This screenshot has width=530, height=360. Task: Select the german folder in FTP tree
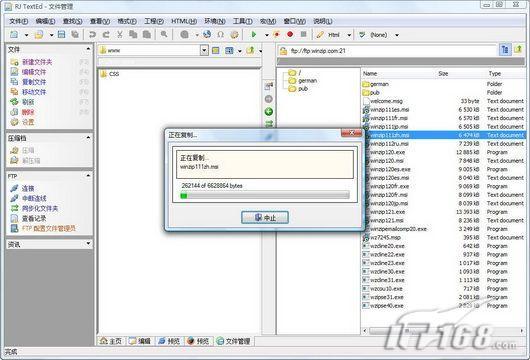pos(308,81)
